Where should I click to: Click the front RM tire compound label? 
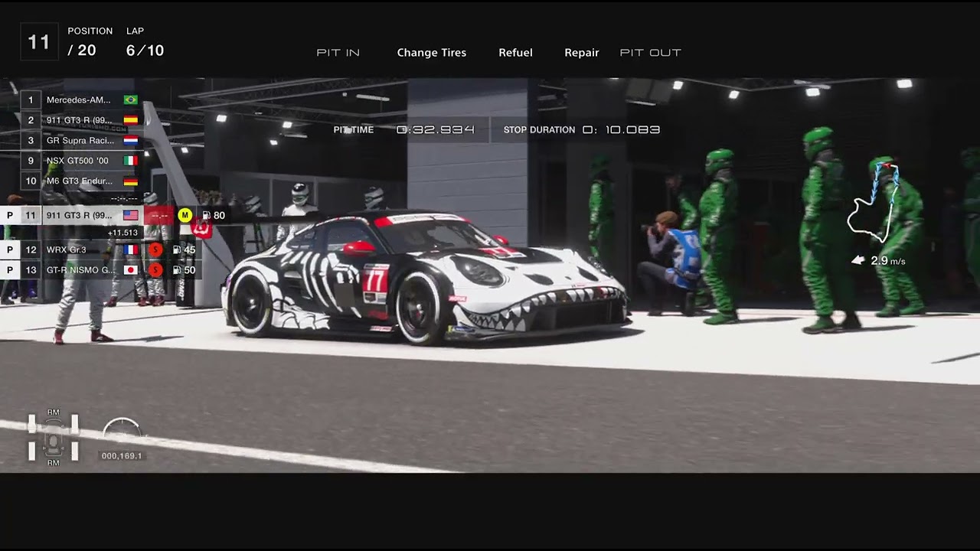[54, 412]
